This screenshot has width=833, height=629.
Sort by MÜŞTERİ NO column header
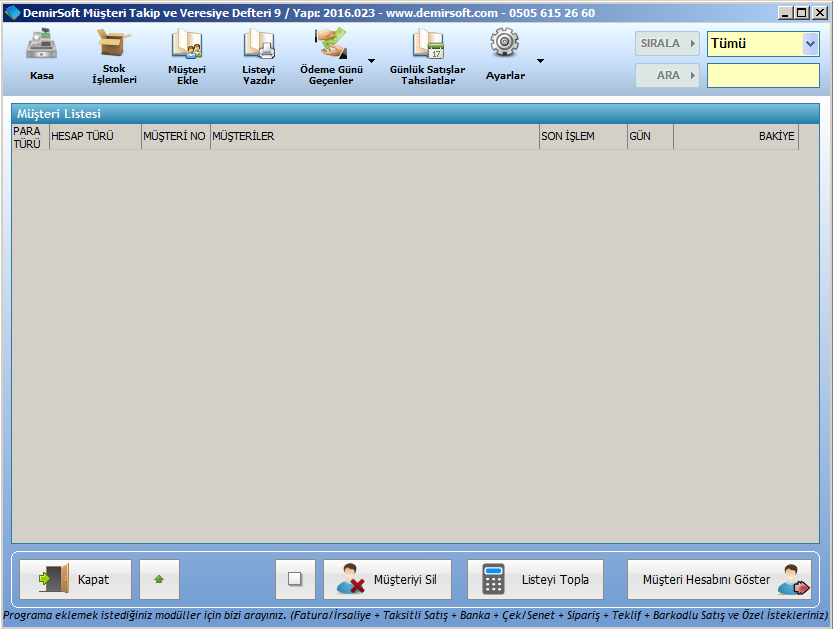point(176,137)
